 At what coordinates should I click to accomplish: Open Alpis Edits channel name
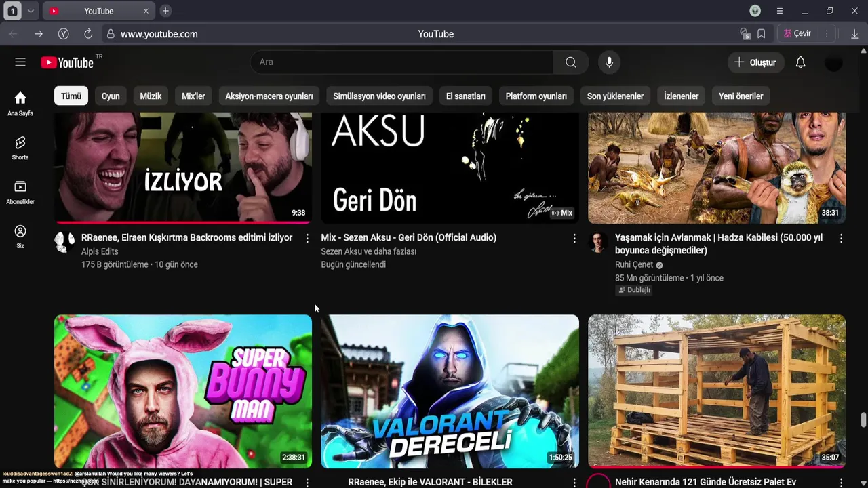tap(100, 251)
